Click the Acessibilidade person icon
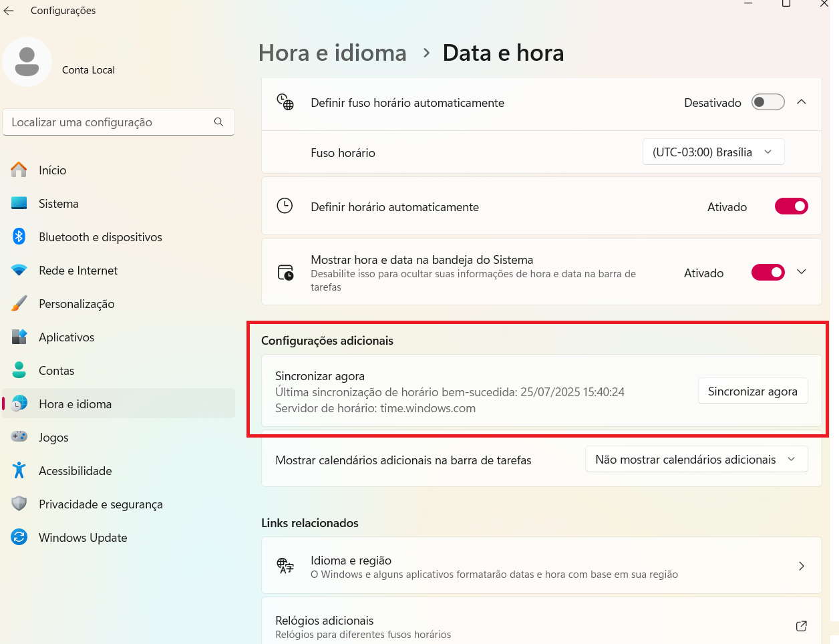 coord(19,470)
